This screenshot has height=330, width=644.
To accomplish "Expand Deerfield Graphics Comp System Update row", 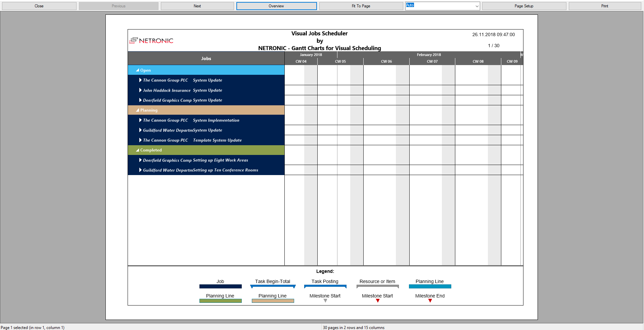I will click(140, 100).
